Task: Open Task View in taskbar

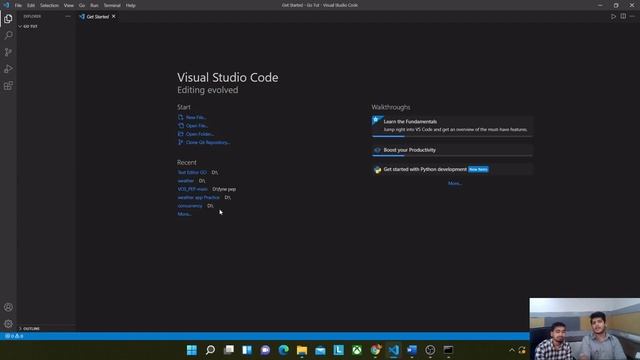Action: pos(229,350)
